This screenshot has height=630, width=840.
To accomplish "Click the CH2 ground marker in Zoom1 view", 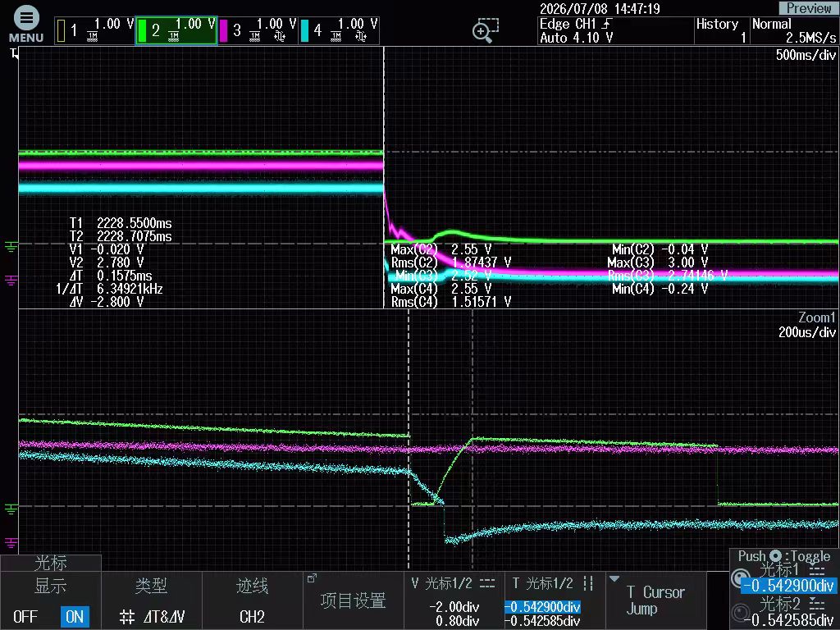I will (11, 509).
